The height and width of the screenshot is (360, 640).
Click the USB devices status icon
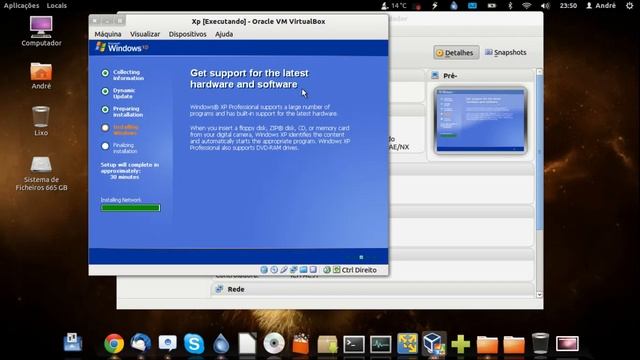284,270
